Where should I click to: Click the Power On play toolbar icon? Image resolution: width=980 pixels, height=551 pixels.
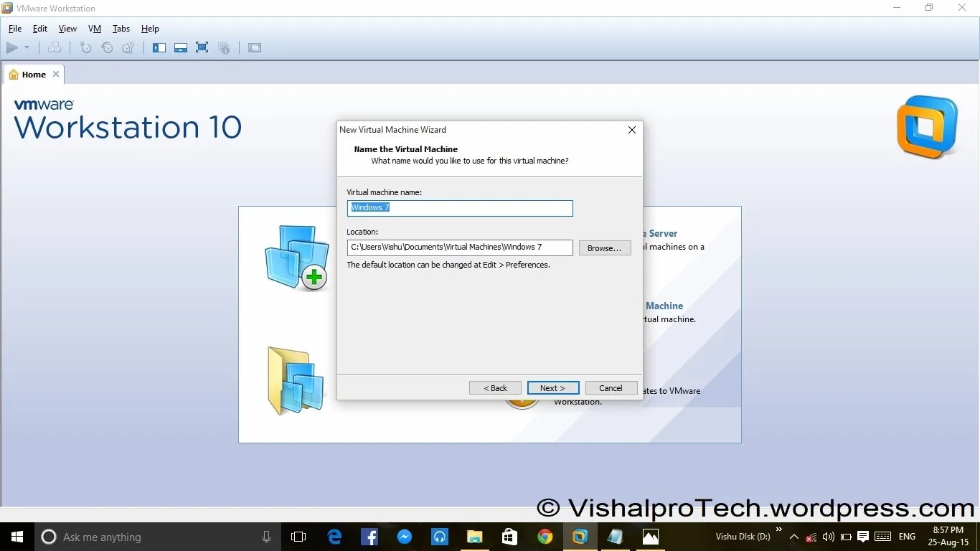pos(12,48)
